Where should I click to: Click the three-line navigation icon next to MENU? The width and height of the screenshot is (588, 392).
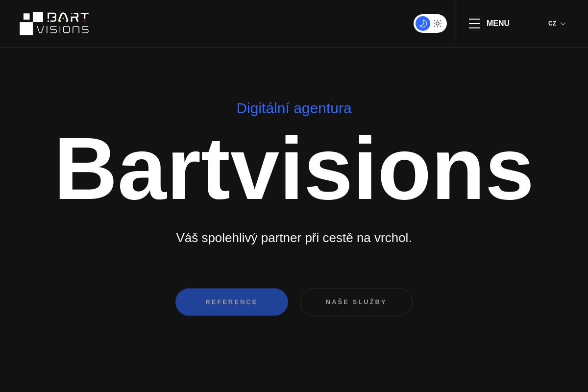tap(474, 23)
